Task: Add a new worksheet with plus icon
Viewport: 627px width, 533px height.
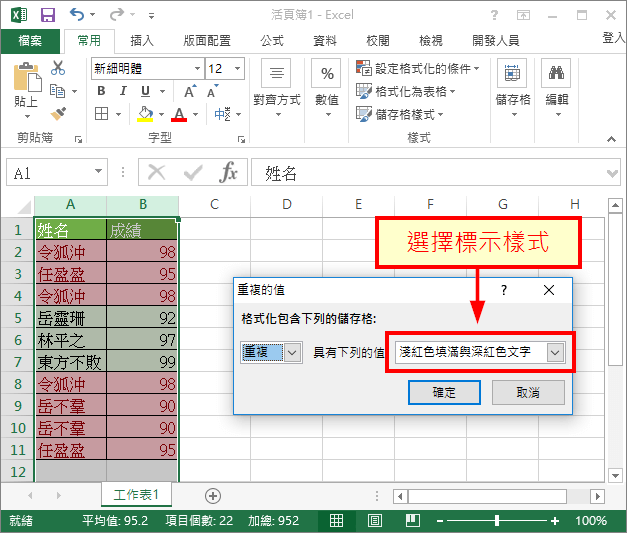Action: click(212, 495)
